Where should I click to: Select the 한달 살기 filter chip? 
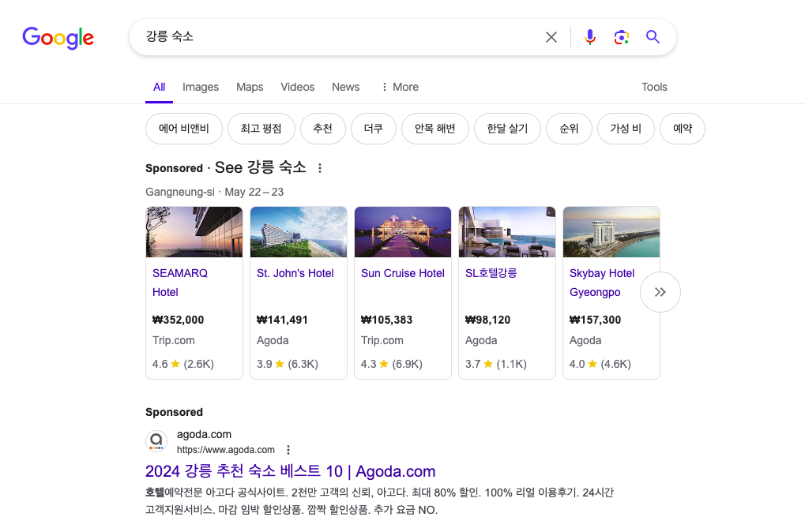(x=507, y=128)
